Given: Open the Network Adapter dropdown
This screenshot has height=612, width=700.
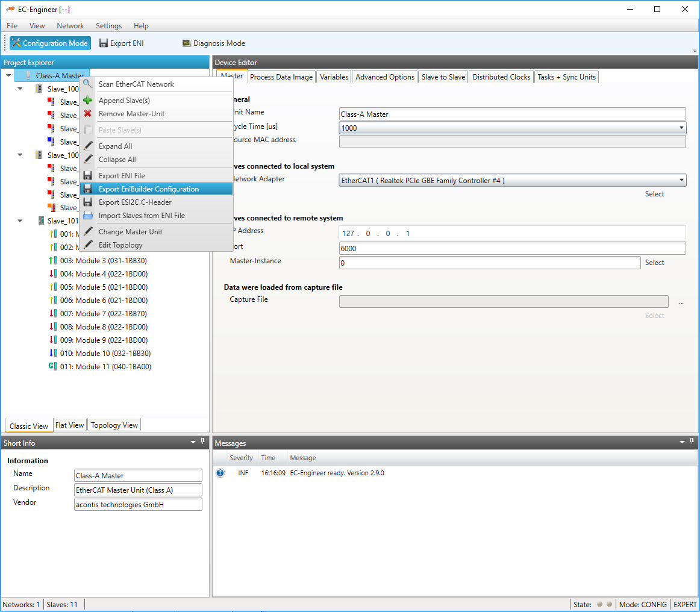Looking at the screenshot, I should pyautogui.click(x=681, y=180).
